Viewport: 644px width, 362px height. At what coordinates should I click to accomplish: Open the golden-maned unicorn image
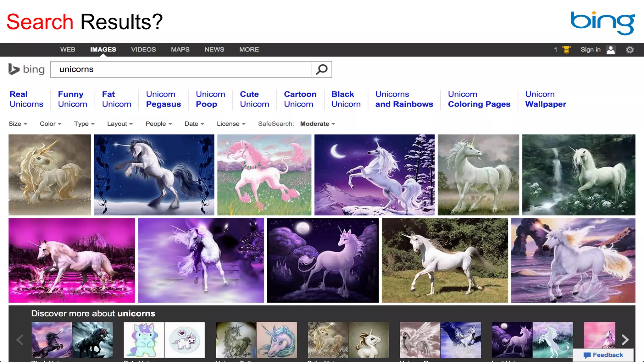50,175
